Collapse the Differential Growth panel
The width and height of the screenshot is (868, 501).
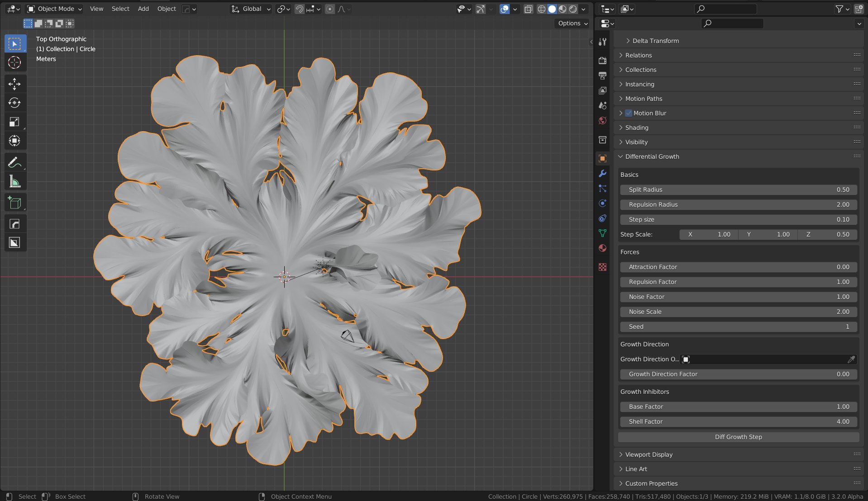pyautogui.click(x=652, y=156)
